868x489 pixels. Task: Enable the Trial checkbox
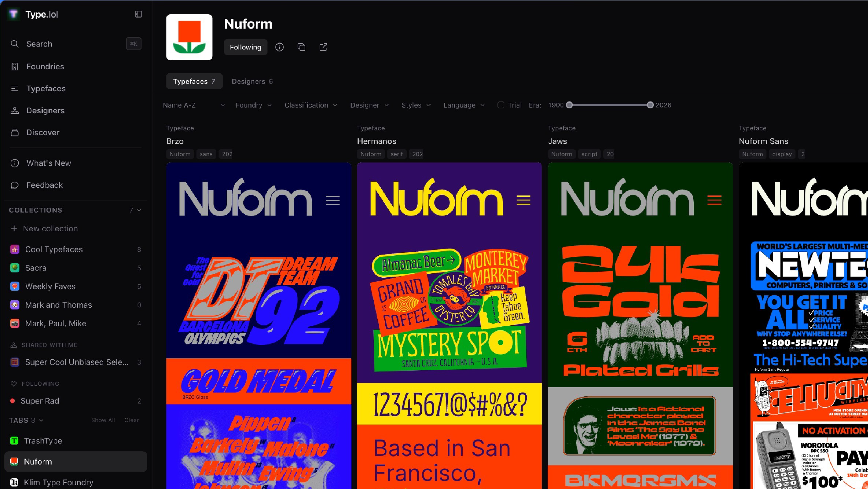tap(501, 105)
